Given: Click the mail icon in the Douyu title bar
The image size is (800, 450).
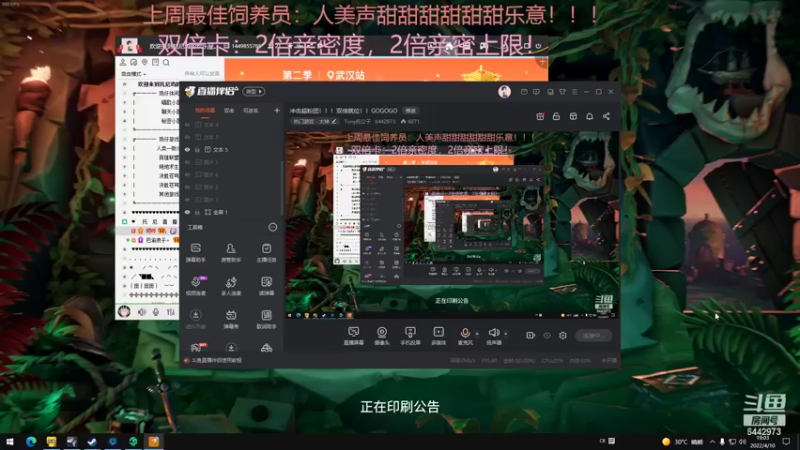Looking at the screenshot, I should pyautogui.click(x=524, y=92).
